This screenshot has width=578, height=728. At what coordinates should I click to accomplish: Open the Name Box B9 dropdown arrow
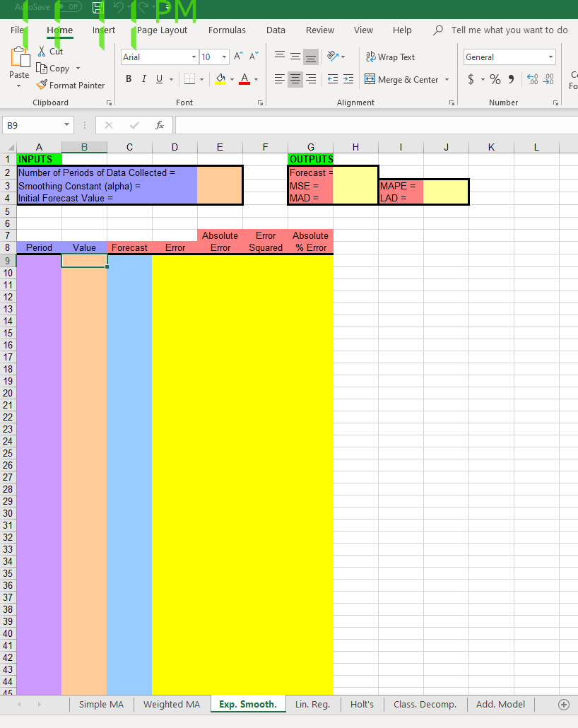point(66,124)
